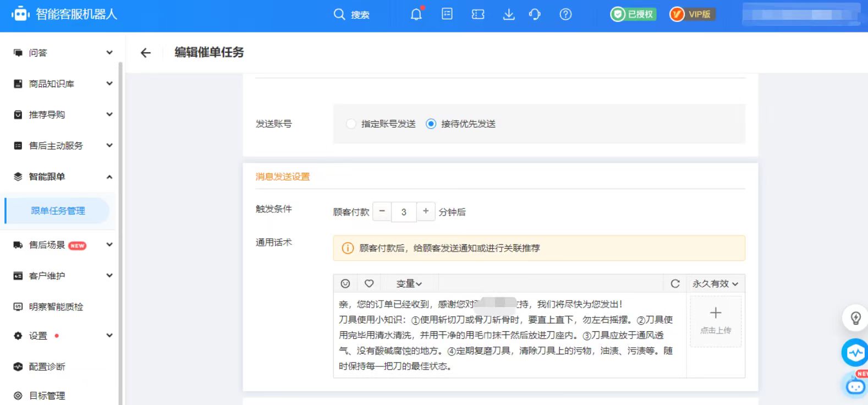Increase minutes with plus button
868x405 pixels.
pos(426,211)
